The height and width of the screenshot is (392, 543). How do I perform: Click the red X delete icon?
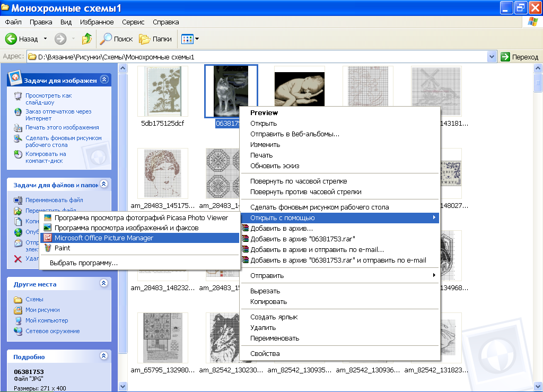coord(18,259)
